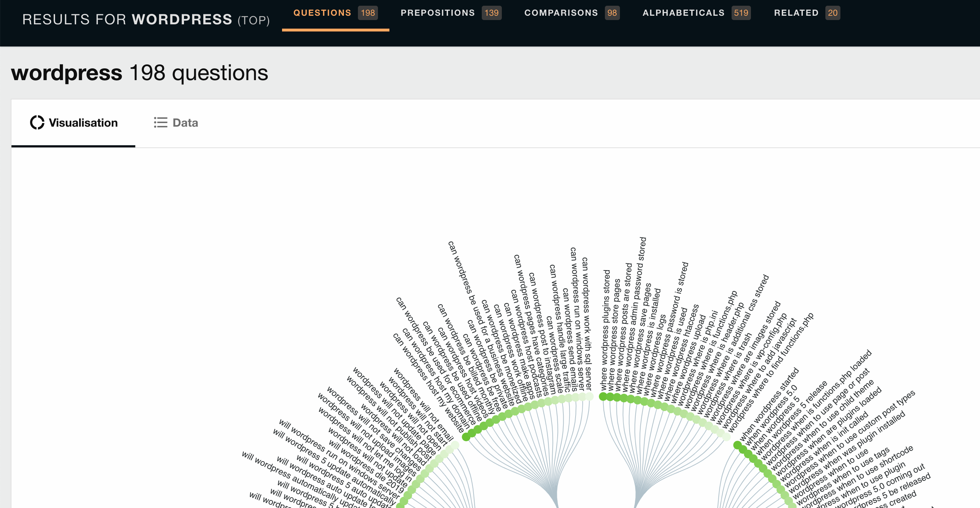The image size is (980, 508).
Task: Click 'can wordpress handle large traffic' label
Action: (x=561, y=329)
